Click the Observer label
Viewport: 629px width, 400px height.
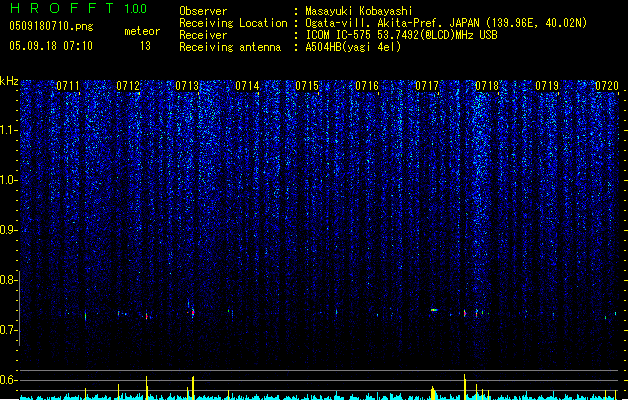coord(203,11)
